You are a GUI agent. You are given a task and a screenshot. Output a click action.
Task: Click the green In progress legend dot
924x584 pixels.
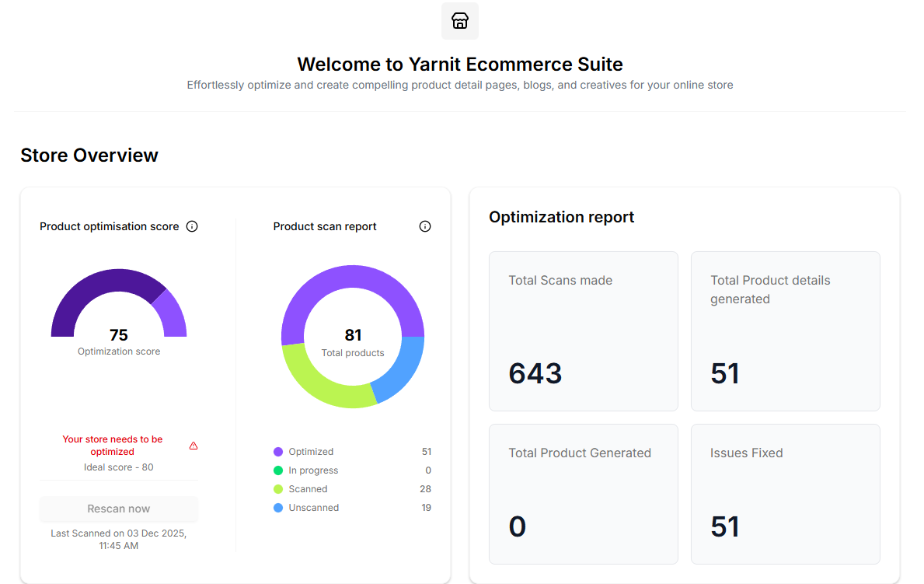278,470
